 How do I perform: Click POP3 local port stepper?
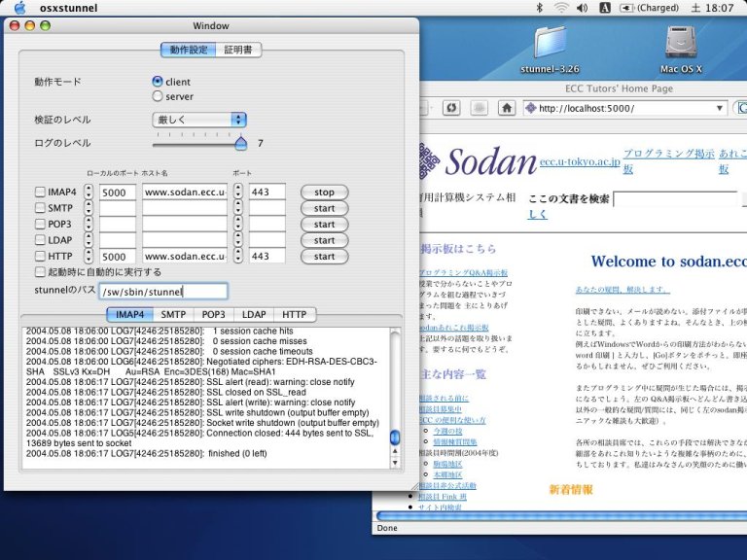click(89, 224)
